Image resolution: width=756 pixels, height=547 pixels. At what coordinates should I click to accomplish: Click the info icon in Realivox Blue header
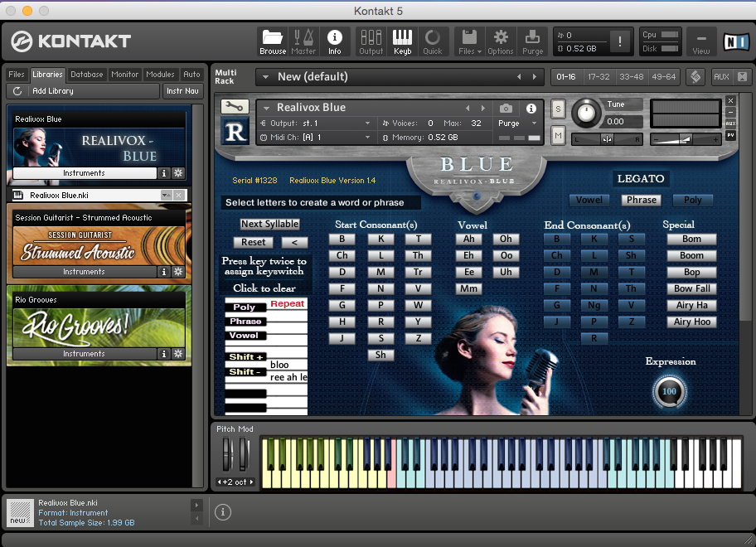531,109
